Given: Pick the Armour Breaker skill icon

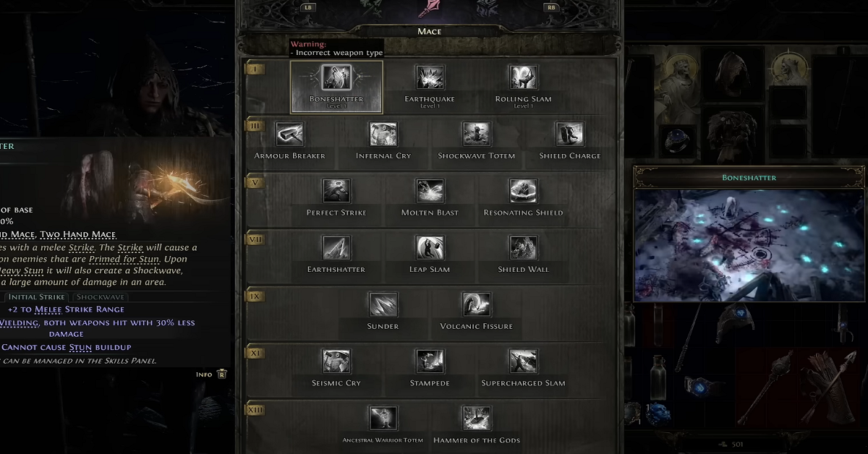Looking at the screenshot, I should [290, 134].
